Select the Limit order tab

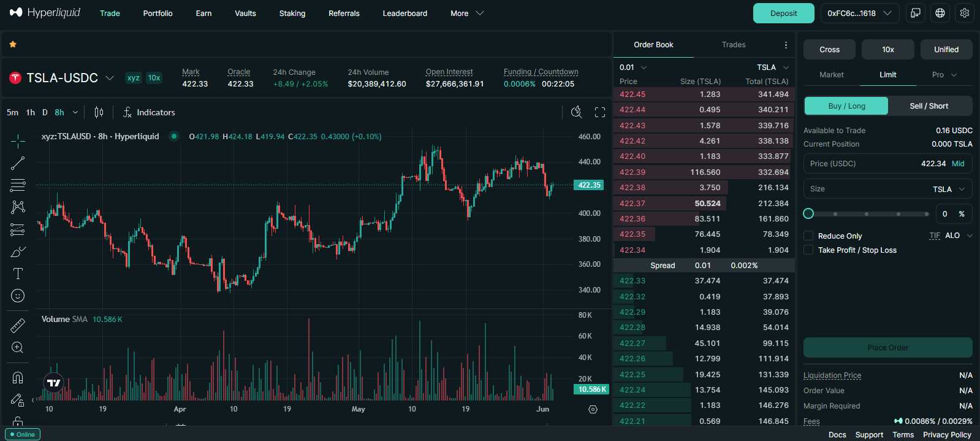[888, 75]
